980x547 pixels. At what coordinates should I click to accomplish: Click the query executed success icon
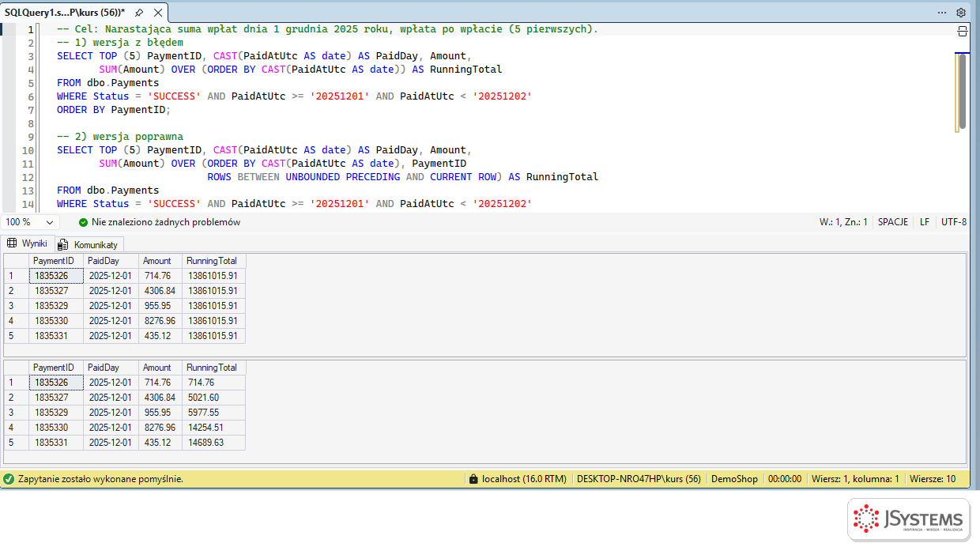[x=9, y=479]
